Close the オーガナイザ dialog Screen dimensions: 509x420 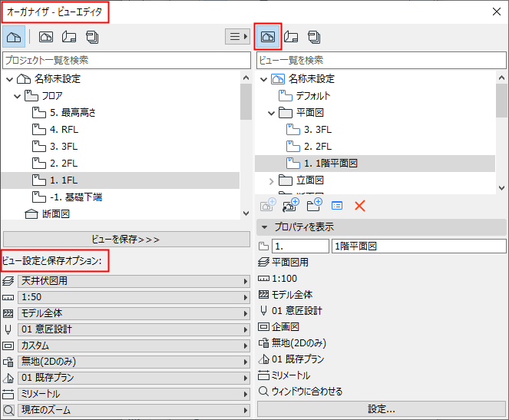pyautogui.click(x=497, y=12)
